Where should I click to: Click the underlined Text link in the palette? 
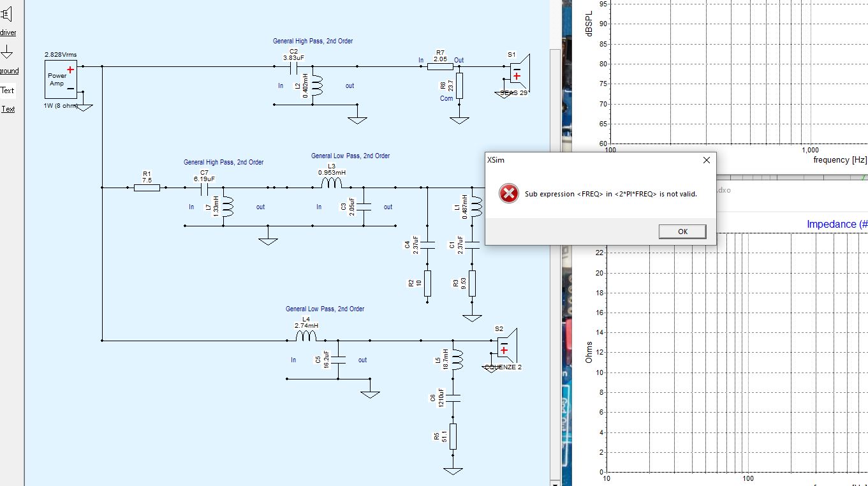click(8, 109)
